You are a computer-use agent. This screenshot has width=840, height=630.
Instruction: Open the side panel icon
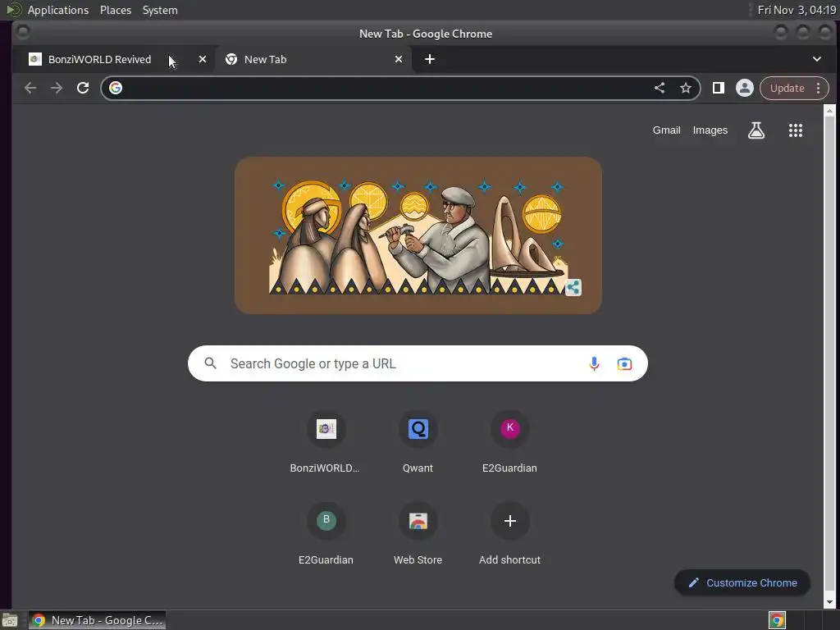pos(719,88)
